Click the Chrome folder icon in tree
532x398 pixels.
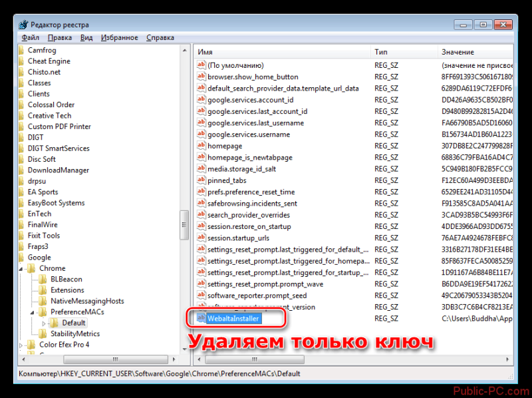31,268
